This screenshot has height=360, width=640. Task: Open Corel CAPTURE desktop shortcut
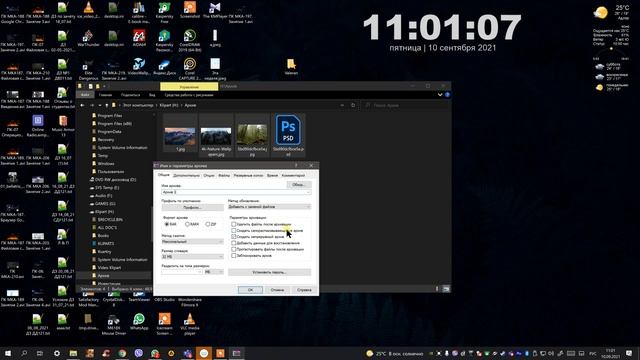(189, 69)
